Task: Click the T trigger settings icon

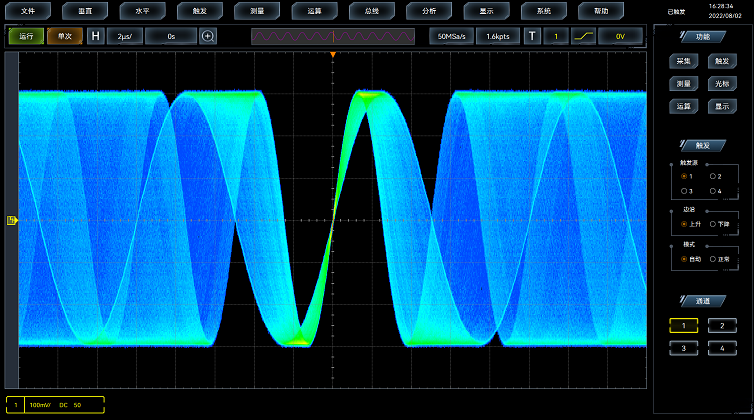Action: [534, 36]
